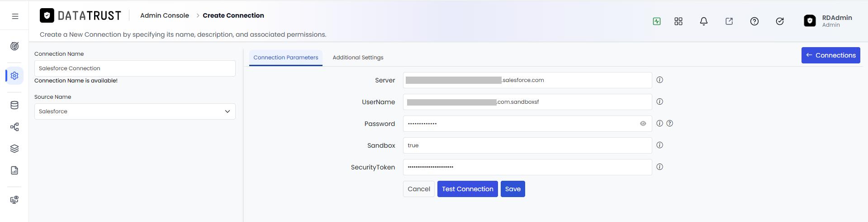Open the apps grid icon

coord(678,21)
